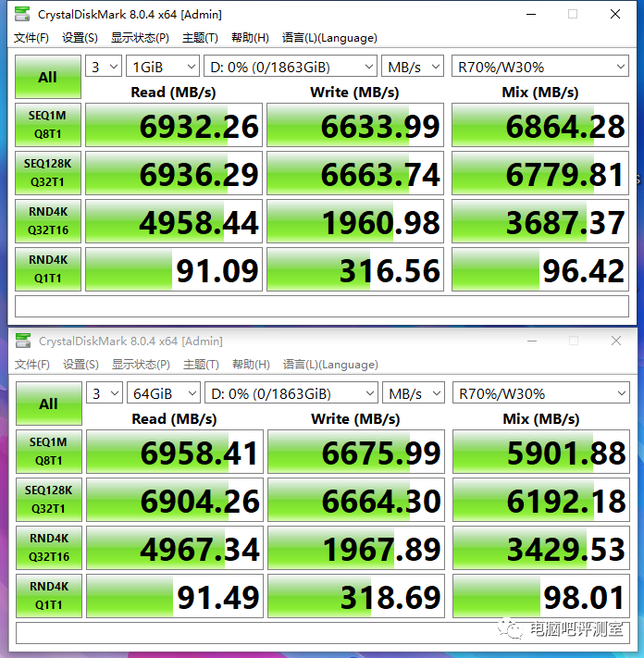Start SEQ1M Q8T1 test in top window
Screen dimensions: 644x658
pos(48,125)
